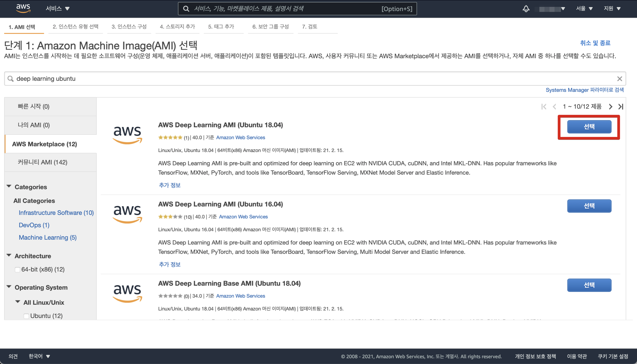Collapse the All Linux/Unix tree node
This screenshot has height=364, width=637.
[18, 302]
